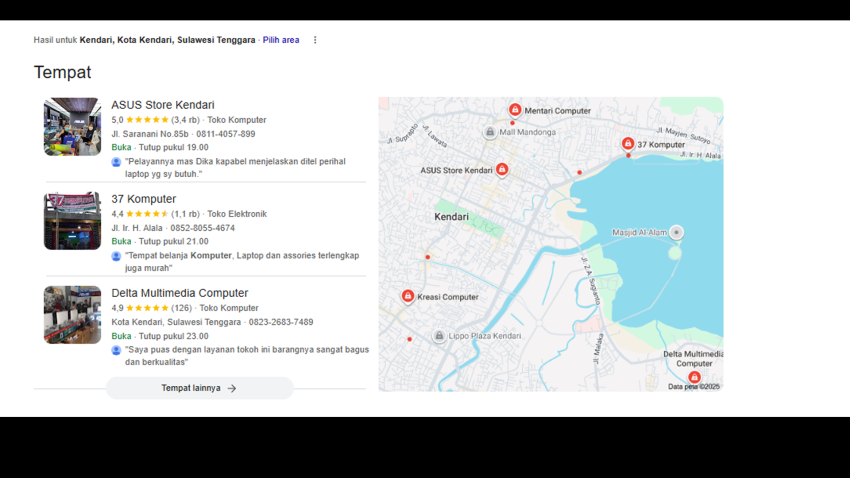This screenshot has width=850, height=478.
Task: Select the Delta Multimedia Computer map pin
Action: coord(694,377)
